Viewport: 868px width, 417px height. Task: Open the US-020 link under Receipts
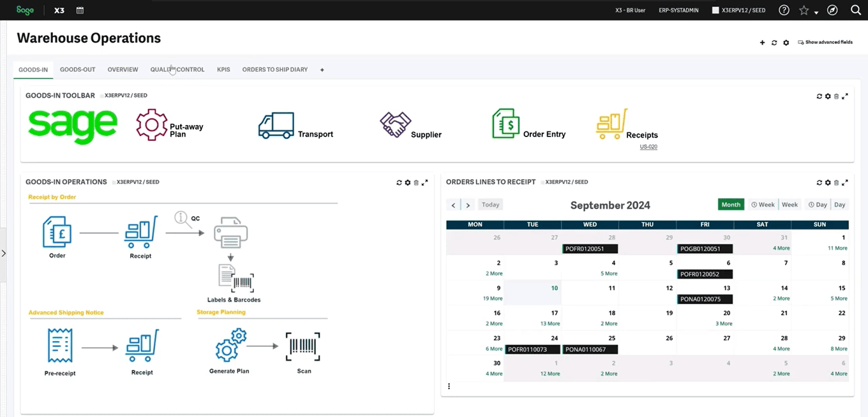pos(648,147)
